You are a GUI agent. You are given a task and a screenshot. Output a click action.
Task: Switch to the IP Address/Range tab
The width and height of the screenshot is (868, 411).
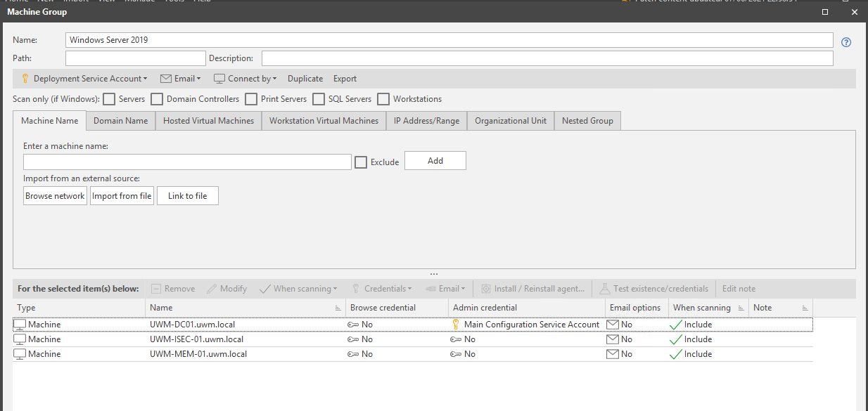click(426, 120)
